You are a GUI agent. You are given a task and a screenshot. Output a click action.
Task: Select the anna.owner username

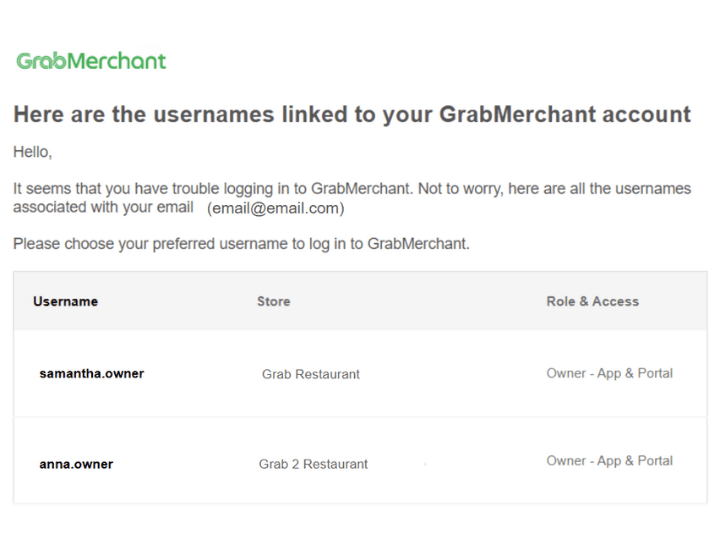(76, 464)
